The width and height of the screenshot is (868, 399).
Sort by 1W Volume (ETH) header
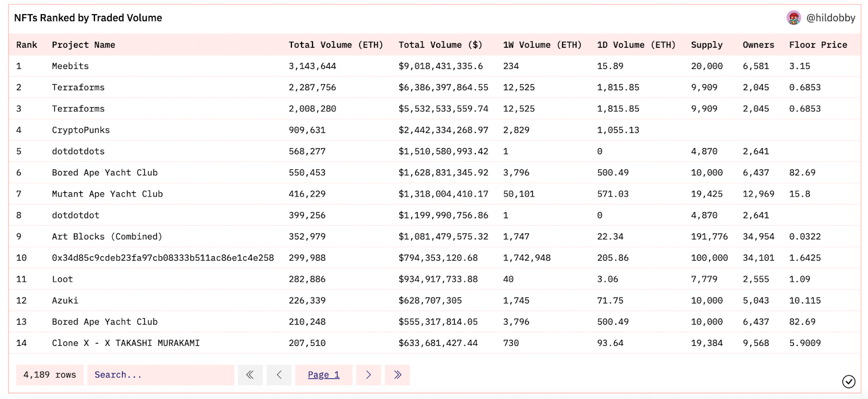pyautogui.click(x=542, y=45)
